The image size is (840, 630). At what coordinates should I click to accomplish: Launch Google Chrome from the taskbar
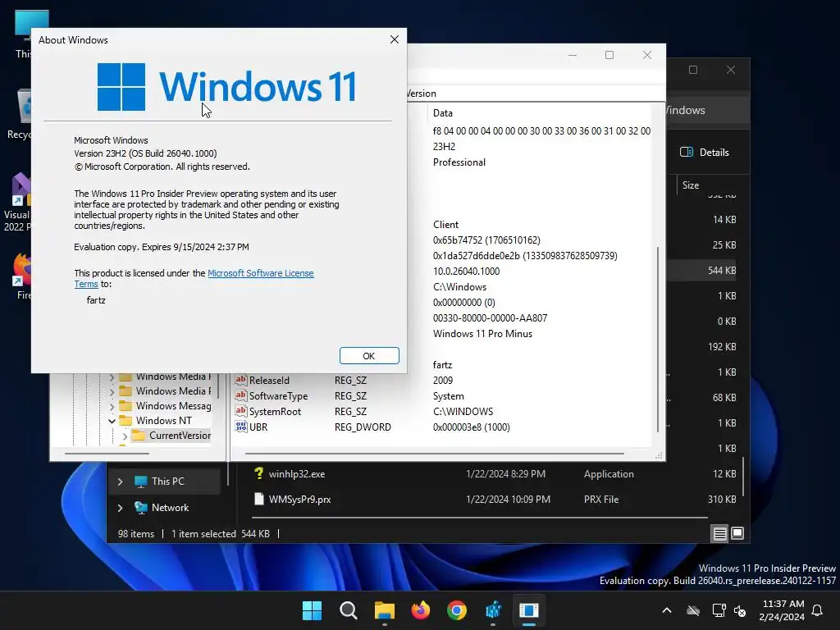[x=456, y=610]
